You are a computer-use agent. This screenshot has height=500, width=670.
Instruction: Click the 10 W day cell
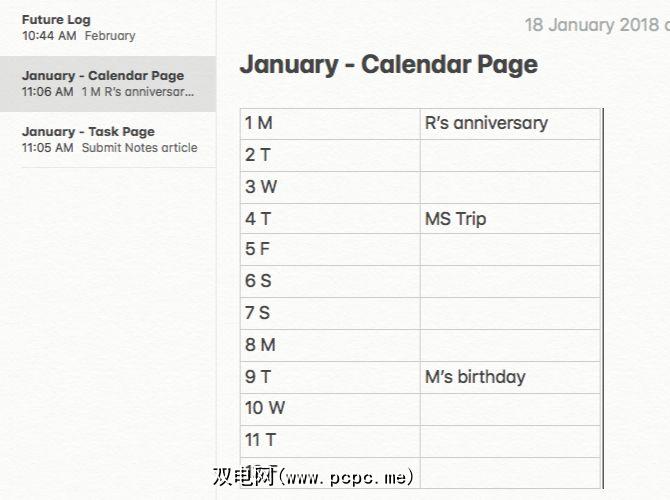point(330,408)
